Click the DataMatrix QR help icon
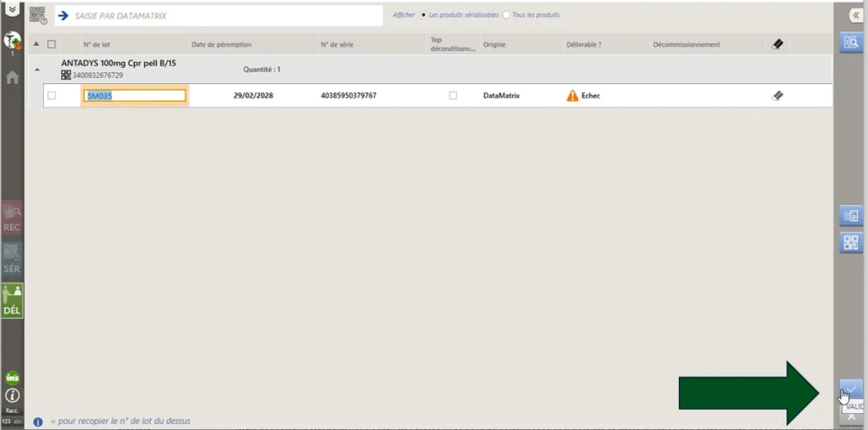Image resolution: width=868 pixels, height=430 pixels. click(38, 15)
